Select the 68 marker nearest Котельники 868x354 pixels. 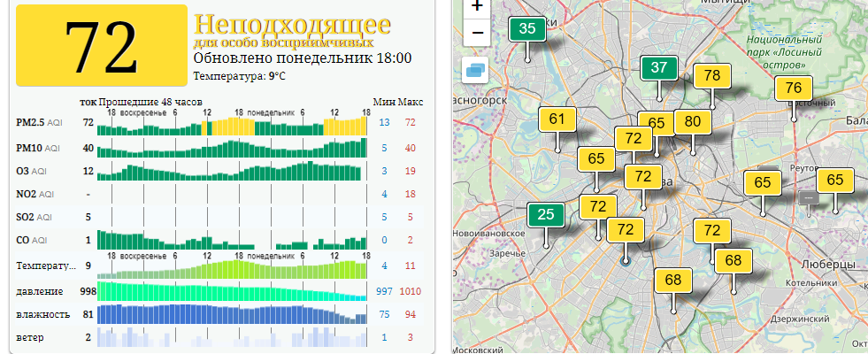(x=733, y=260)
